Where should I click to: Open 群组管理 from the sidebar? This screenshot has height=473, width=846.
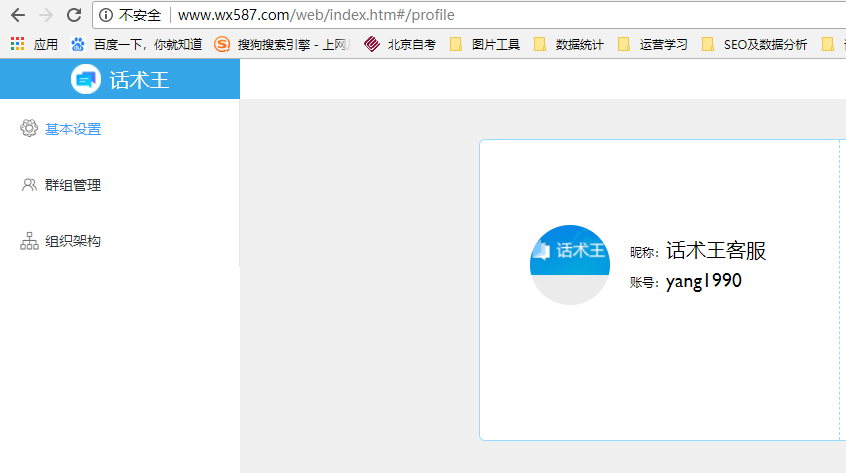72,185
